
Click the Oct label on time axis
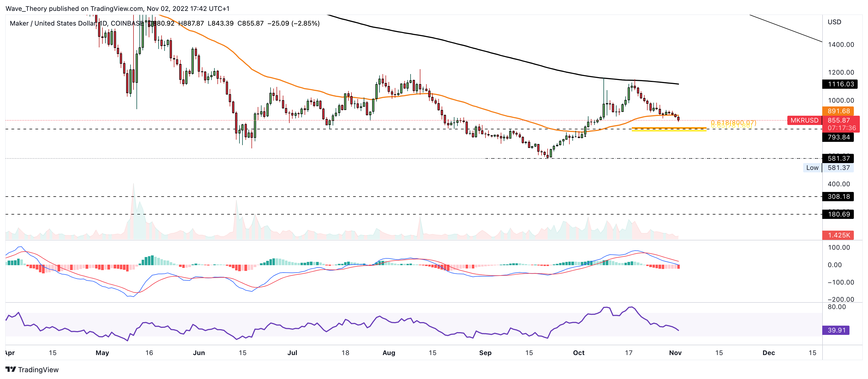(579, 353)
